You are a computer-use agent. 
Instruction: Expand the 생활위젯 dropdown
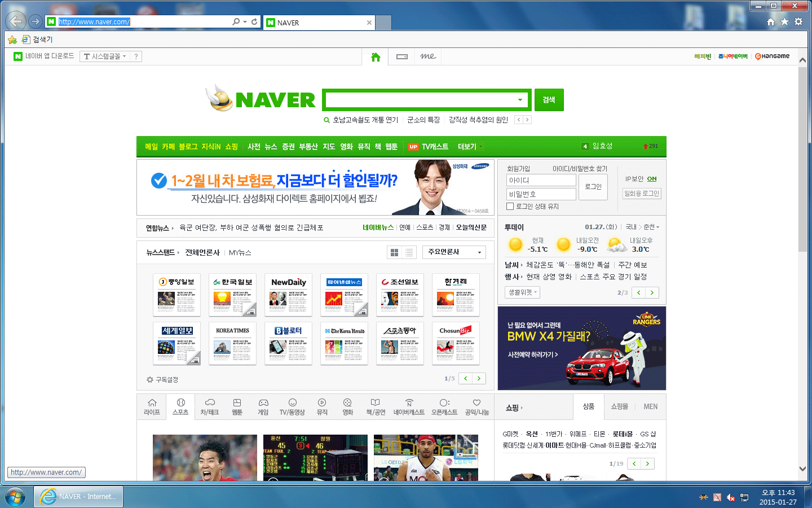pos(522,292)
